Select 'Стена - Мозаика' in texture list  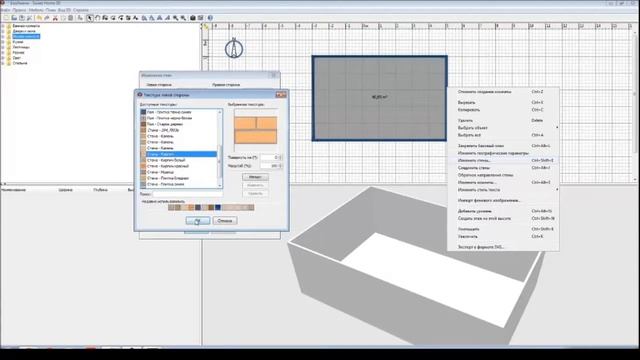(178, 172)
